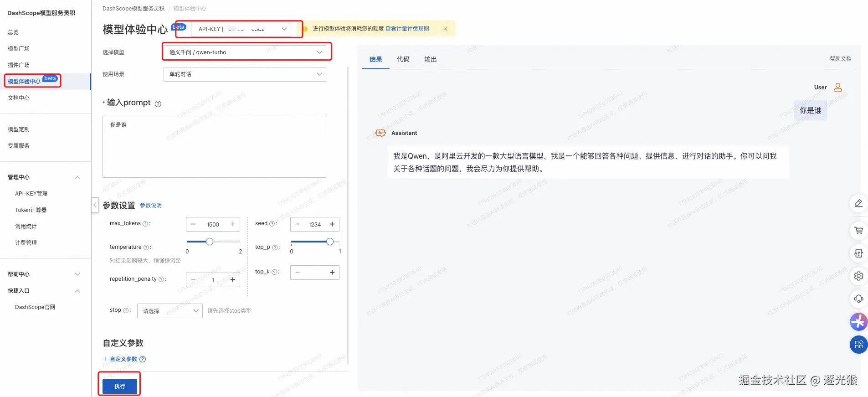
Task: Click the edit pencil floating icon
Action: (x=858, y=203)
